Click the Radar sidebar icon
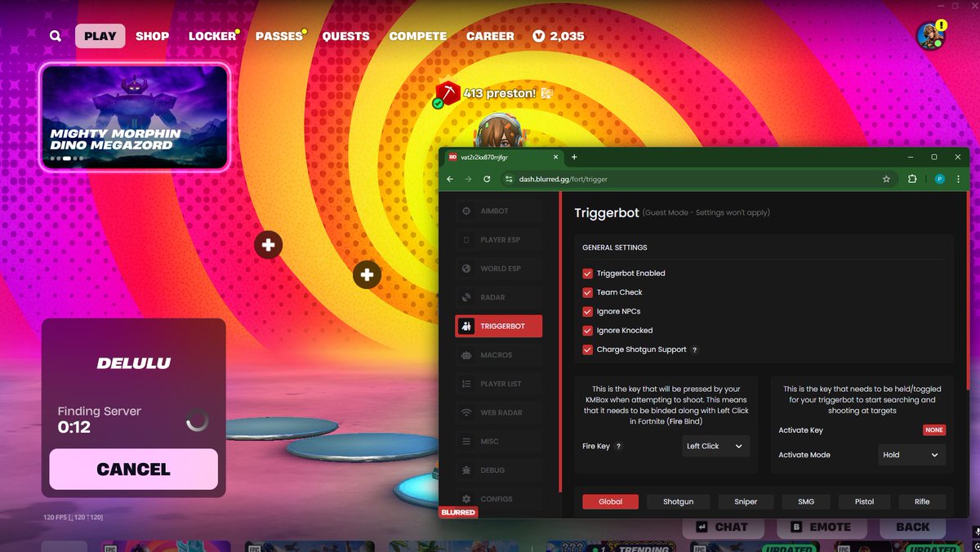 pos(466,297)
